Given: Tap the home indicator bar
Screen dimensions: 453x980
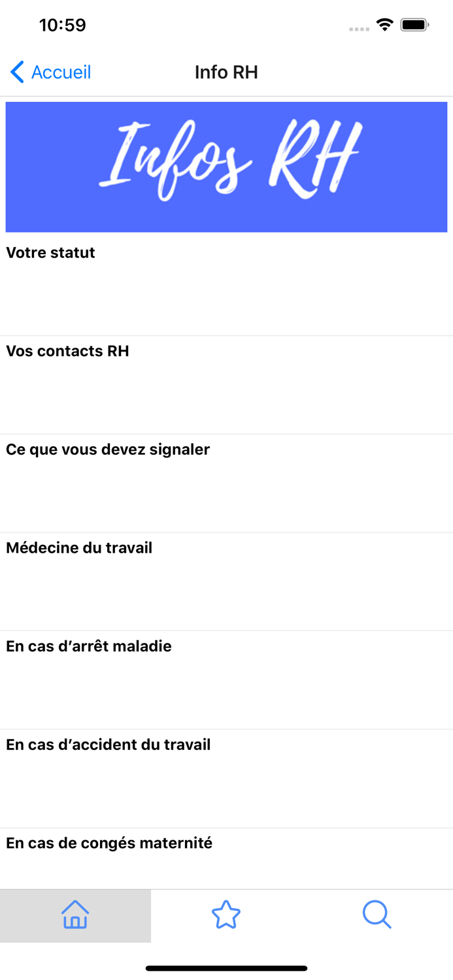Looking at the screenshot, I should click(226, 969).
